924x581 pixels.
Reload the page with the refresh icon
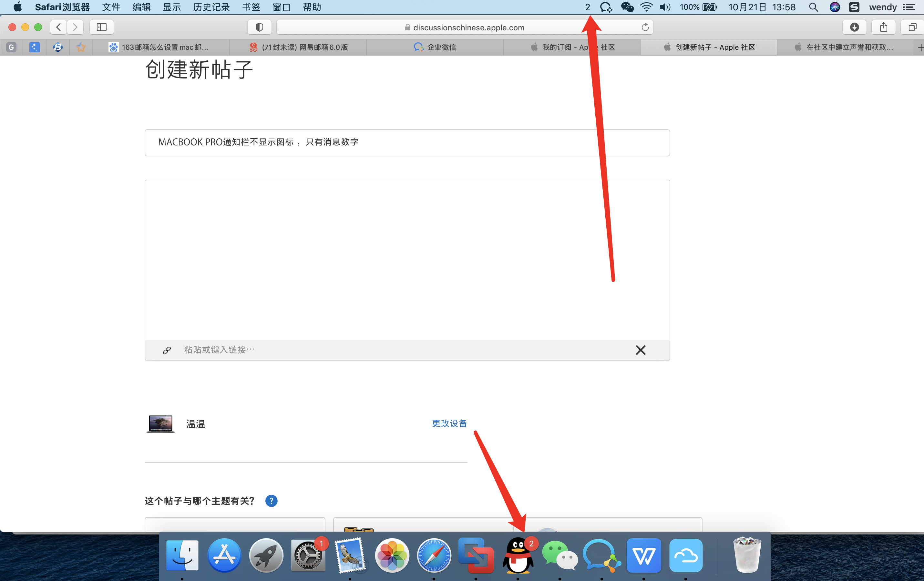click(x=645, y=27)
